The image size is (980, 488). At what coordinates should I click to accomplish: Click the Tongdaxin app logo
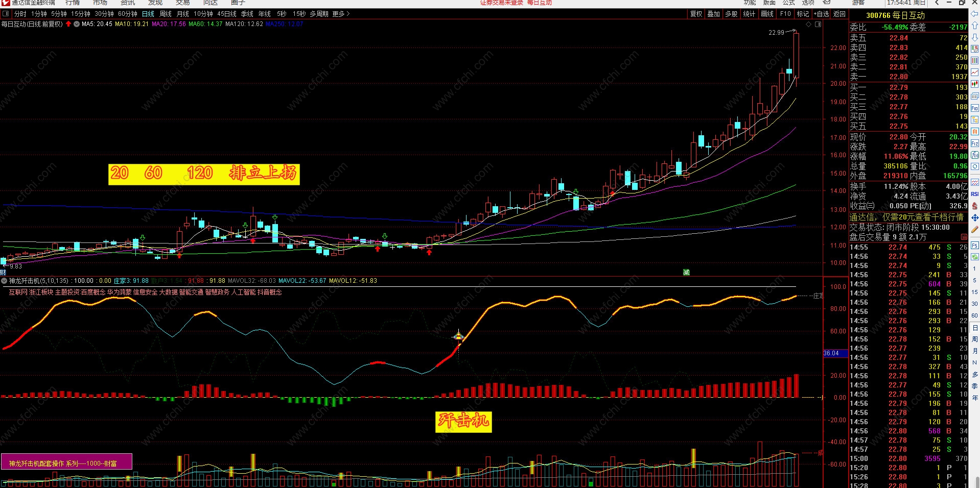[6, 3]
